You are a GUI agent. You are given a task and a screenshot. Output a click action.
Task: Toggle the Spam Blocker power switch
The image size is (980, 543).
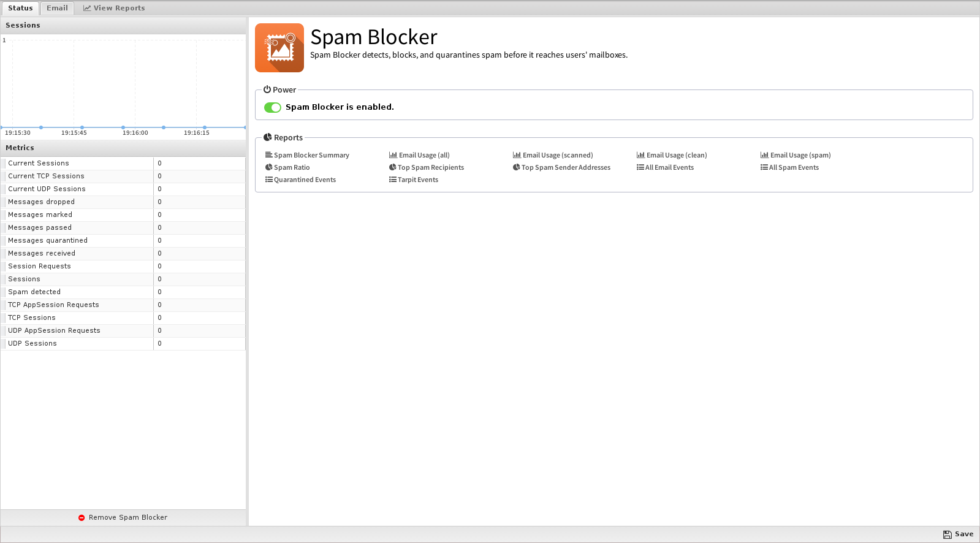273,107
